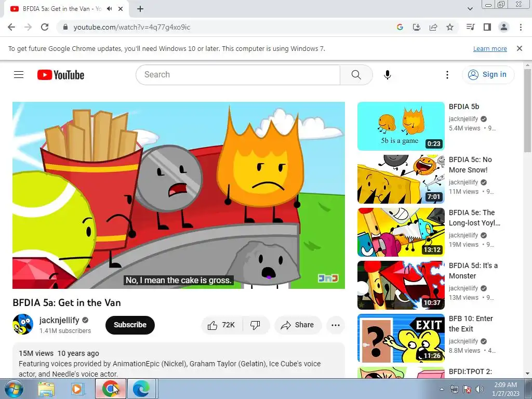This screenshot has width=532, height=399.
Task: Launch Windows Media Player from taskbar
Action: pyautogui.click(x=77, y=389)
